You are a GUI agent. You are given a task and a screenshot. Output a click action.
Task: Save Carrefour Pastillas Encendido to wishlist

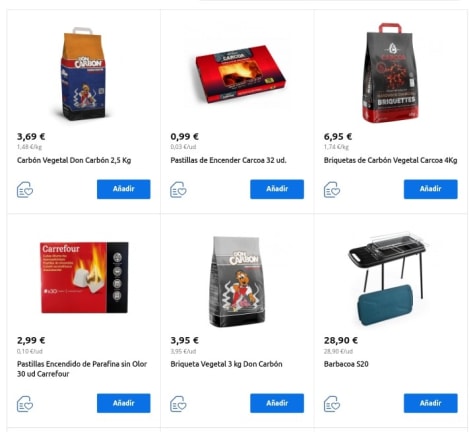(x=25, y=404)
